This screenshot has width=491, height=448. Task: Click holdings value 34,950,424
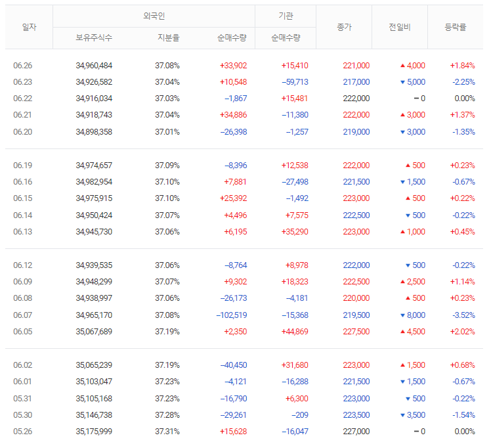tap(94, 215)
